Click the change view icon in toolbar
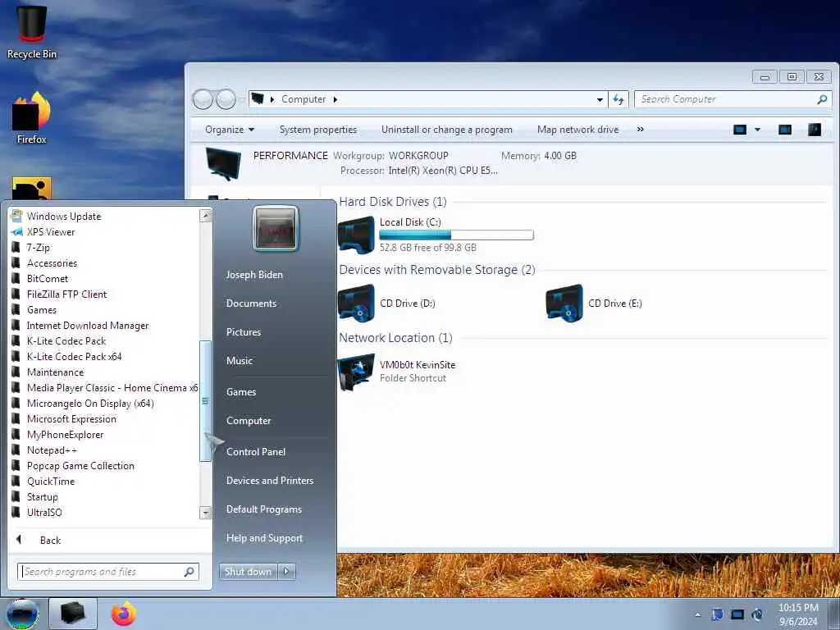Image resolution: width=840 pixels, height=630 pixels. click(739, 130)
